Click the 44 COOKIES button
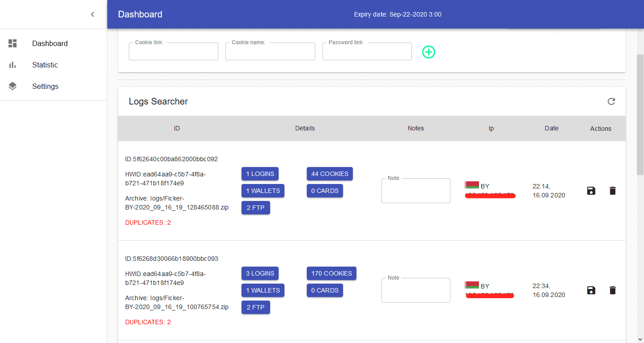 [x=330, y=174]
